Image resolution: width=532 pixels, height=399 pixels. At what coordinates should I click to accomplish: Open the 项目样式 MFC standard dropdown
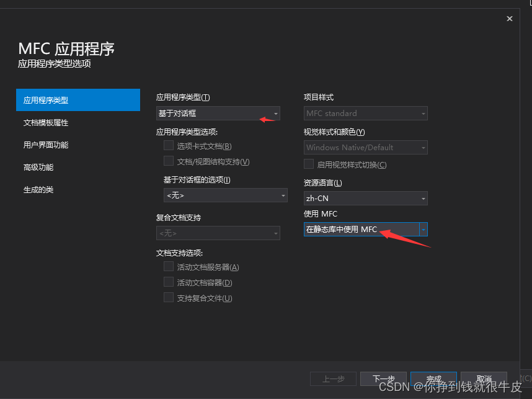click(x=364, y=114)
